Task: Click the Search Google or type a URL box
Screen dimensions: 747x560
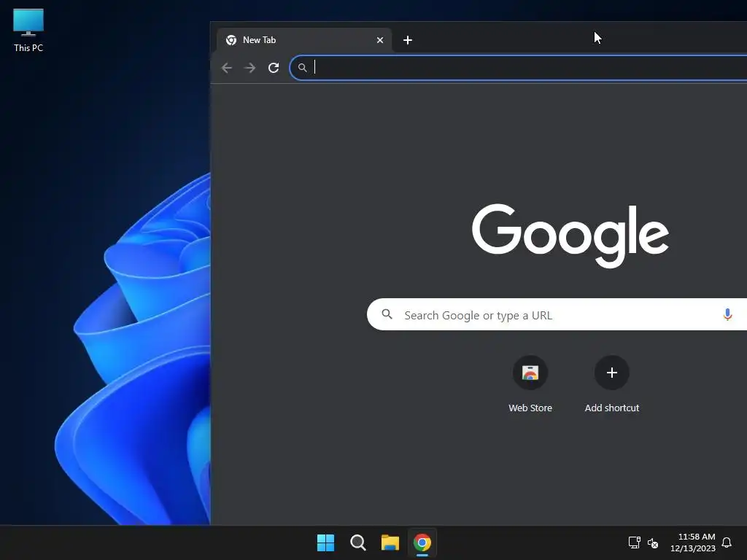Action: (x=557, y=314)
